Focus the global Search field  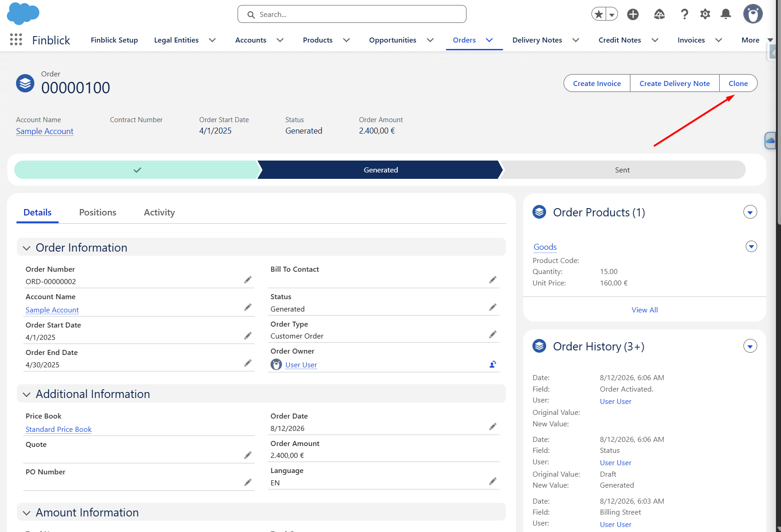coord(352,14)
